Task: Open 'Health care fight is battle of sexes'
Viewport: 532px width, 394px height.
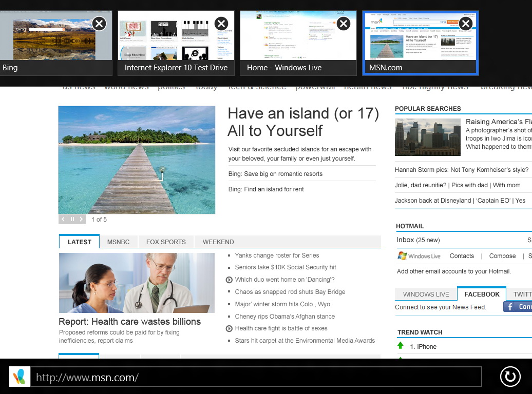Action: 281,328
